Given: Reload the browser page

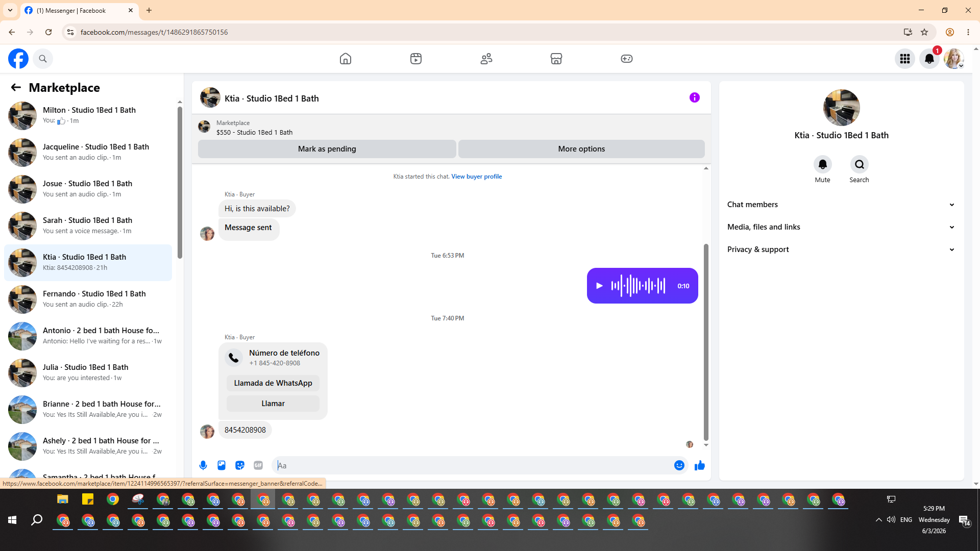Looking at the screenshot, I should pyautogui.click(x=48, y=32).
